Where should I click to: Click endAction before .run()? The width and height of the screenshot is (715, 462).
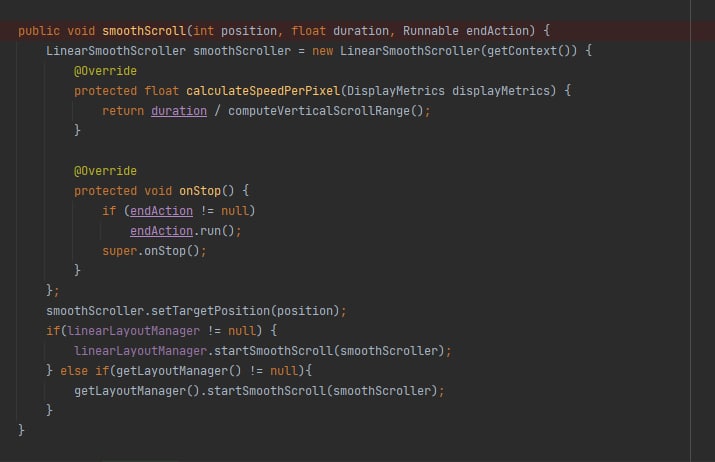[x=161, y=231]
